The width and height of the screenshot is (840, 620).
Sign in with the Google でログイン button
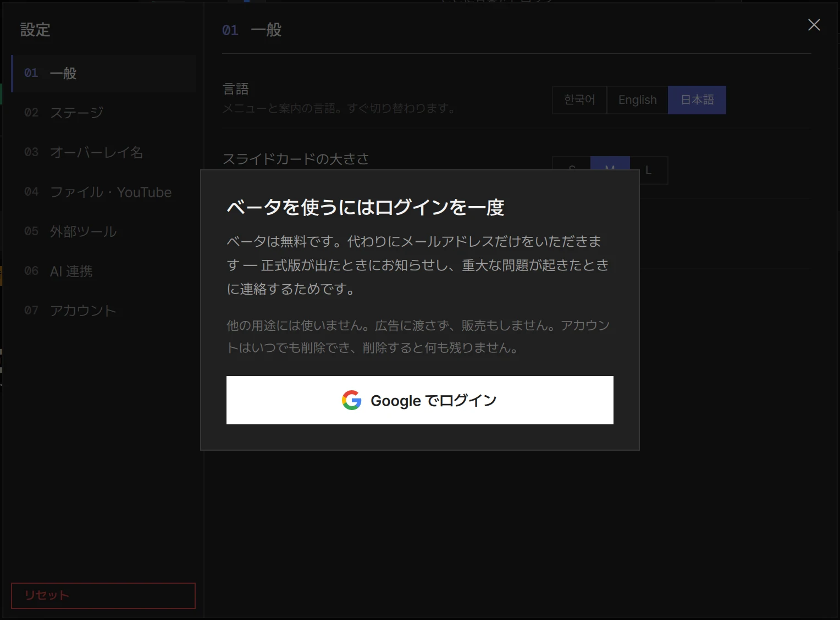pos(419,400)
